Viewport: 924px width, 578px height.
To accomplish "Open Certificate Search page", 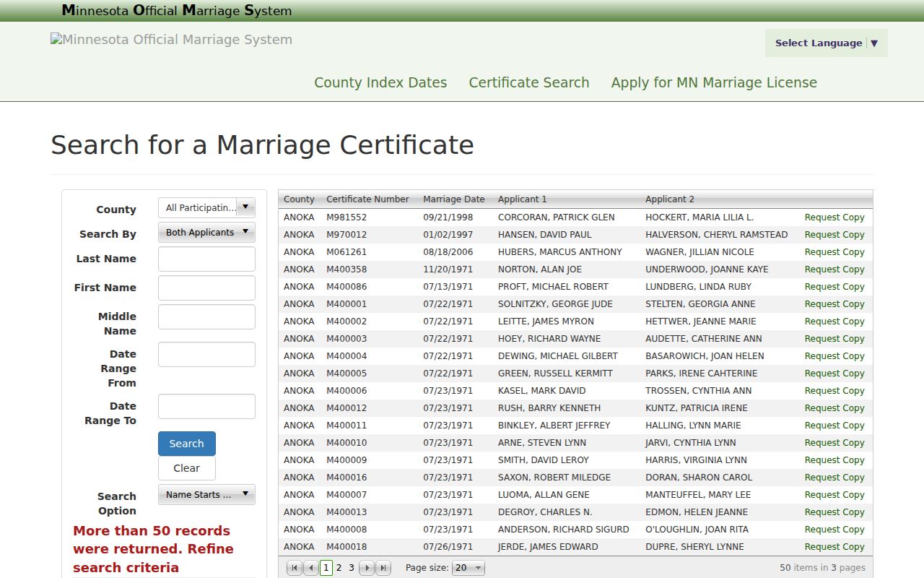I will coord(529,82).
